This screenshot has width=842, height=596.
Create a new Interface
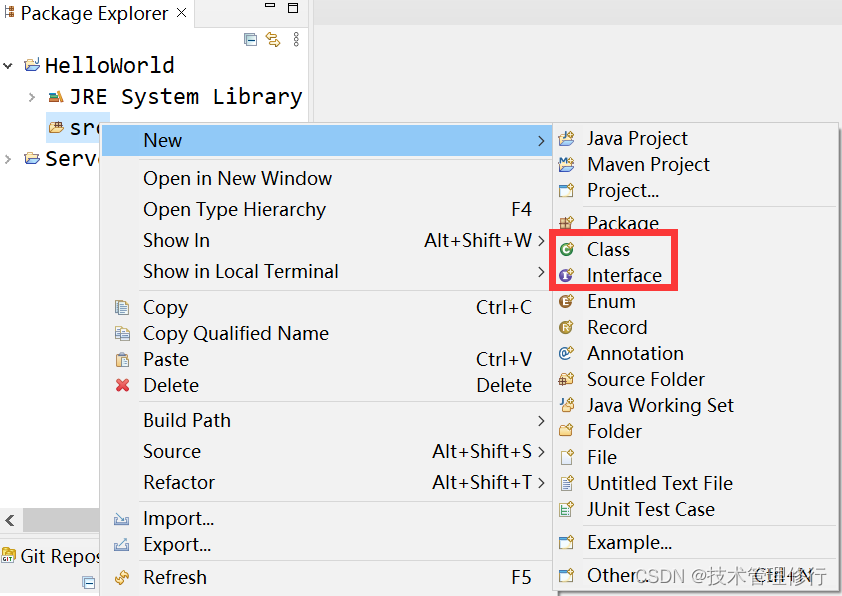[695, 275]
